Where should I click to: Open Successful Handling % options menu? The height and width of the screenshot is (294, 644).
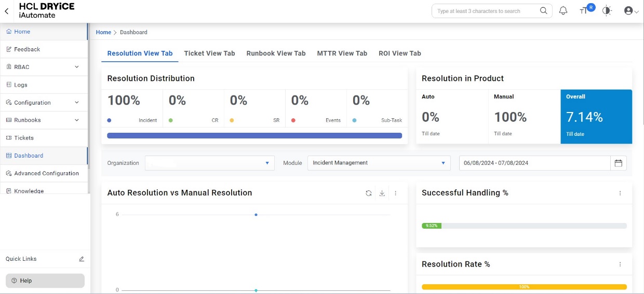(620, 193)
